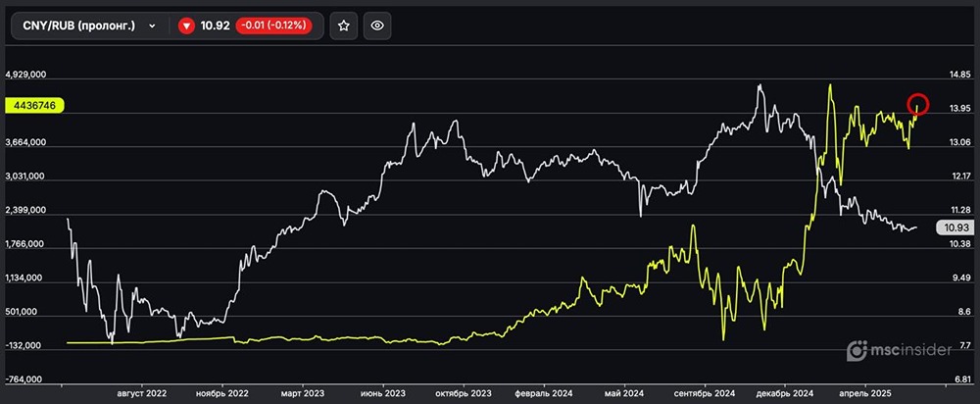Click the 10.92 current price value
This screenshot has height=404, width=980.
tap(215, 26)
